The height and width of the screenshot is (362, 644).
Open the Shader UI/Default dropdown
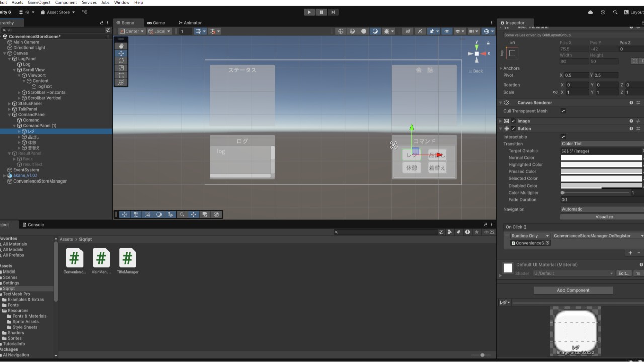click(574, 273)
